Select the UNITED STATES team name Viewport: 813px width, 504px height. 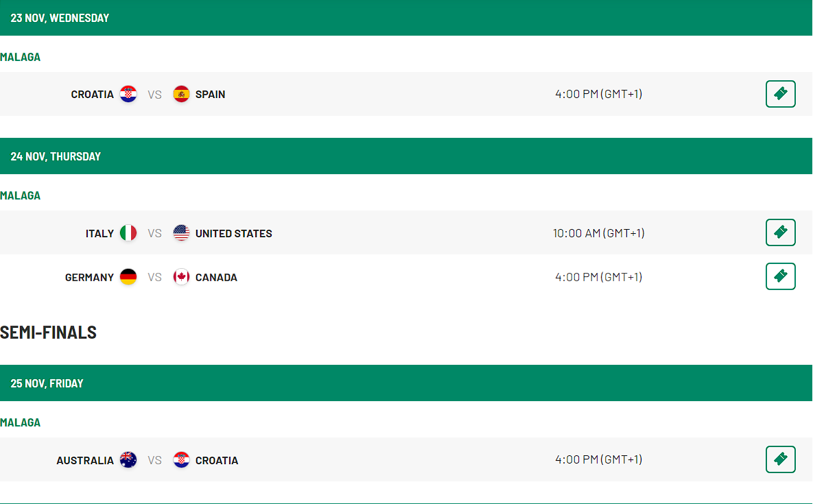click(233, 234)
